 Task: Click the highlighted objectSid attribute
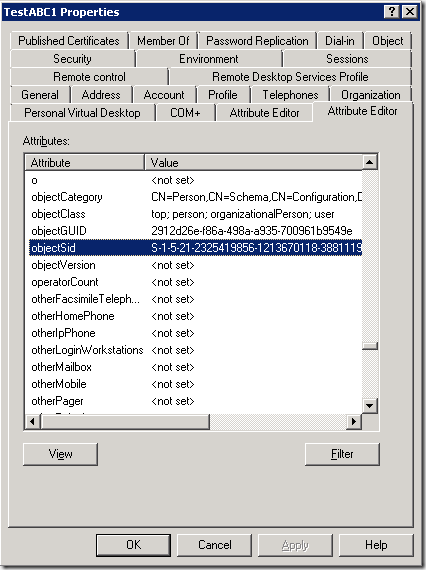click(x=196, y=248)
